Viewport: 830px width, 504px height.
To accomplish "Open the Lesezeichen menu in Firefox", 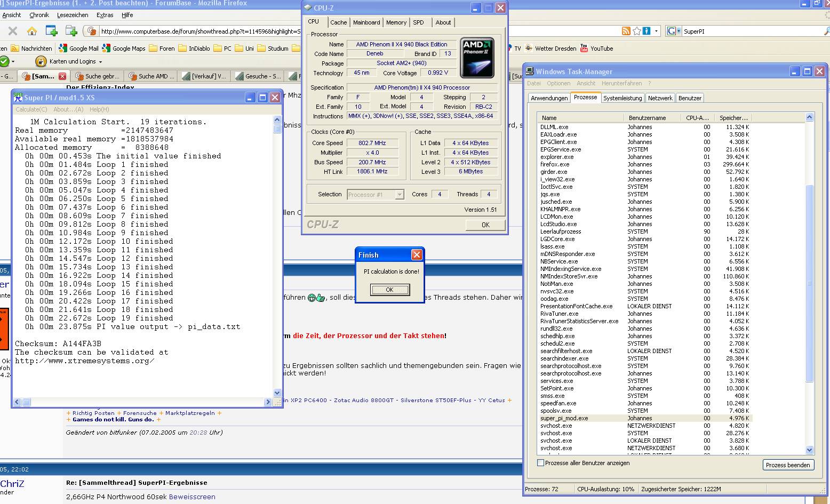I will point(73,15).
